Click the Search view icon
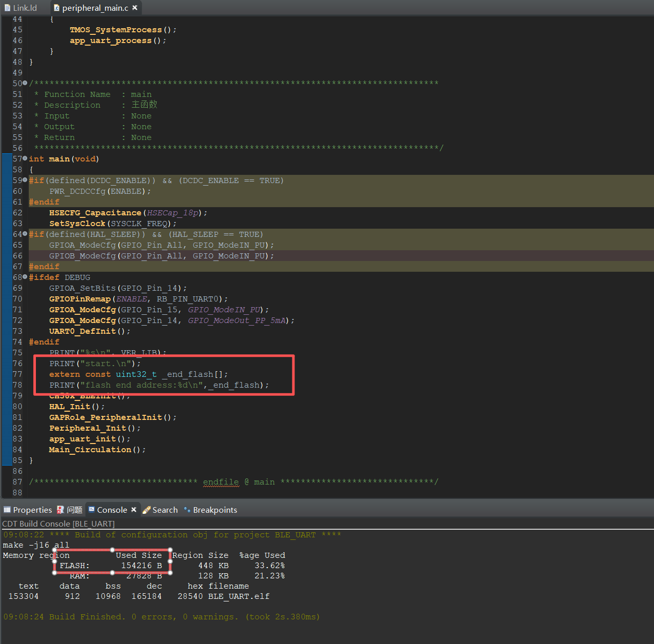 click(x=145, y=510)
